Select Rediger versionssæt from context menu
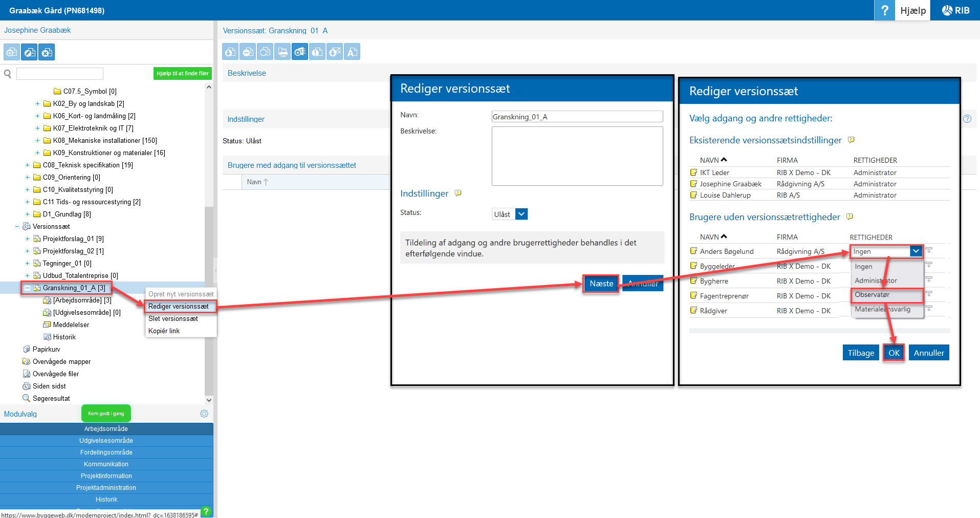980x518 pixels. (179, 306)
